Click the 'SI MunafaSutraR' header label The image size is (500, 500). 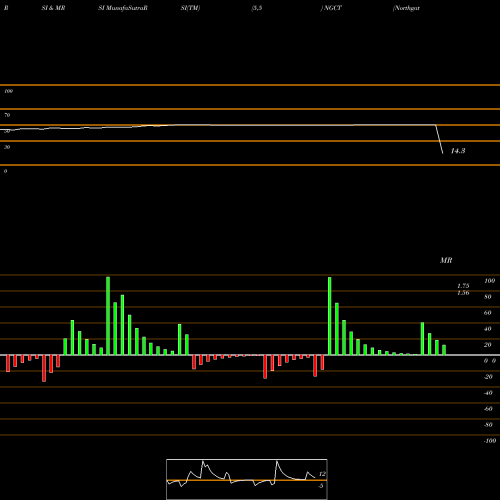(123, 8)
